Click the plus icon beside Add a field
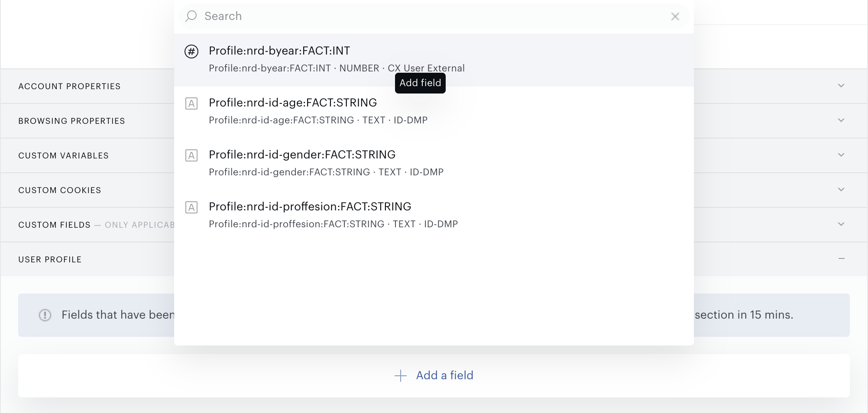868x413 pixels. click(401, 376)
